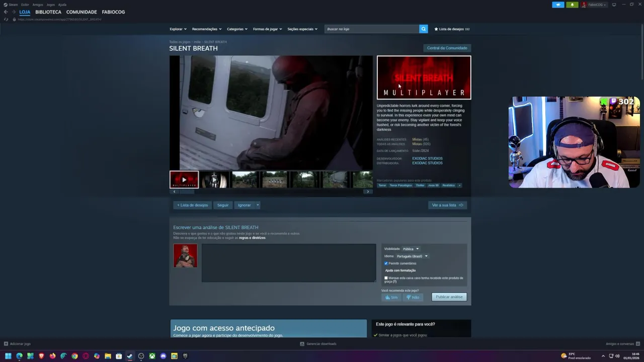Open the Visibilidade Pública dropdown
This screenshot has width=644, height=362.
411,249
